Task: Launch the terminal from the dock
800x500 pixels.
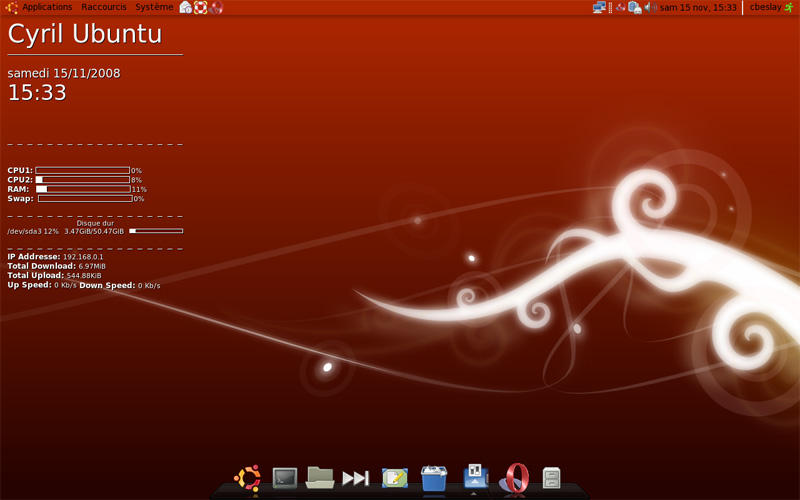Action: 284,479
